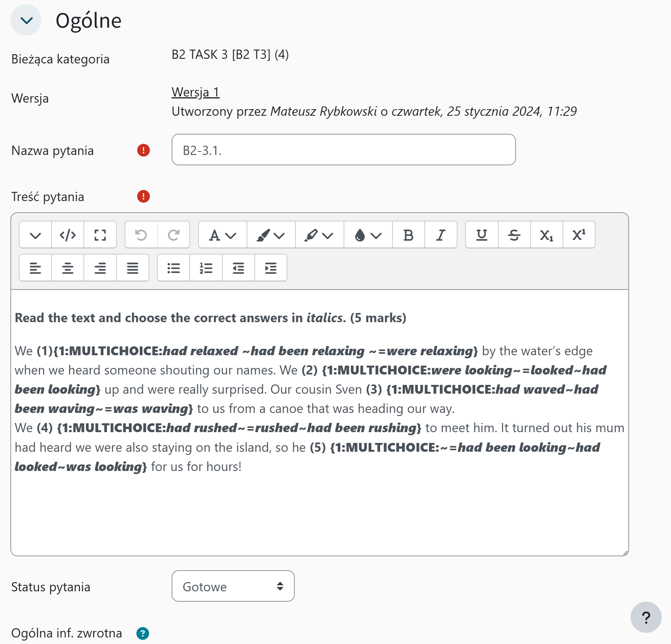Click the Nazwa pytania input field
671x644 pixels.
point(343,150)
